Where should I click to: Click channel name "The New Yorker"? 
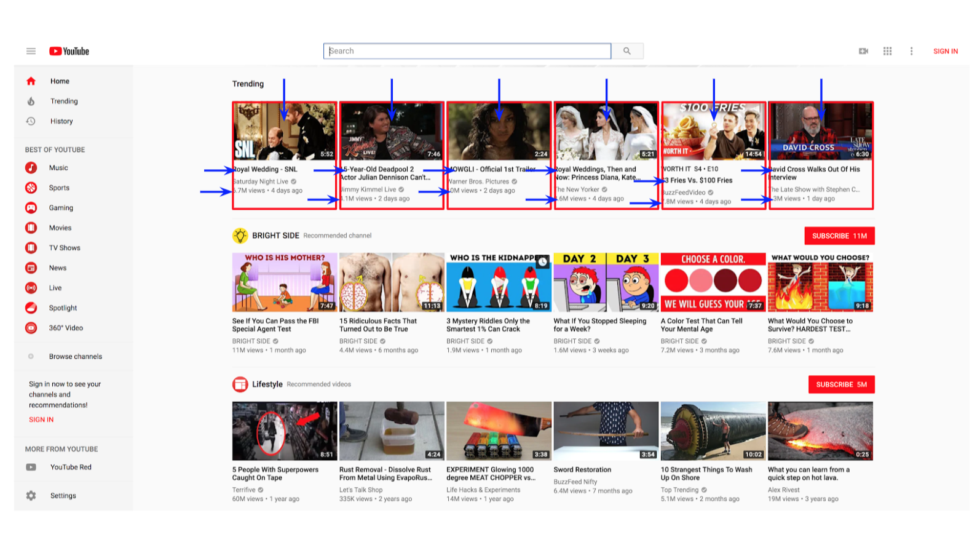578,189
